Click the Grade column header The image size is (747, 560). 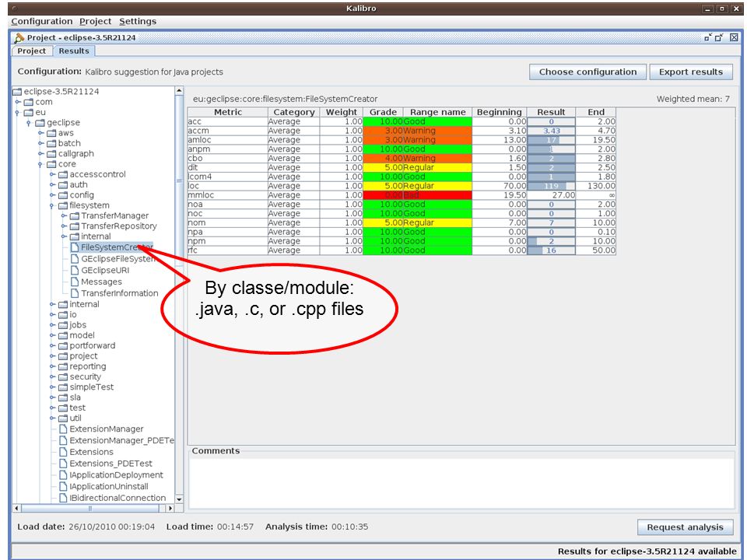click(x=383, y=112)
